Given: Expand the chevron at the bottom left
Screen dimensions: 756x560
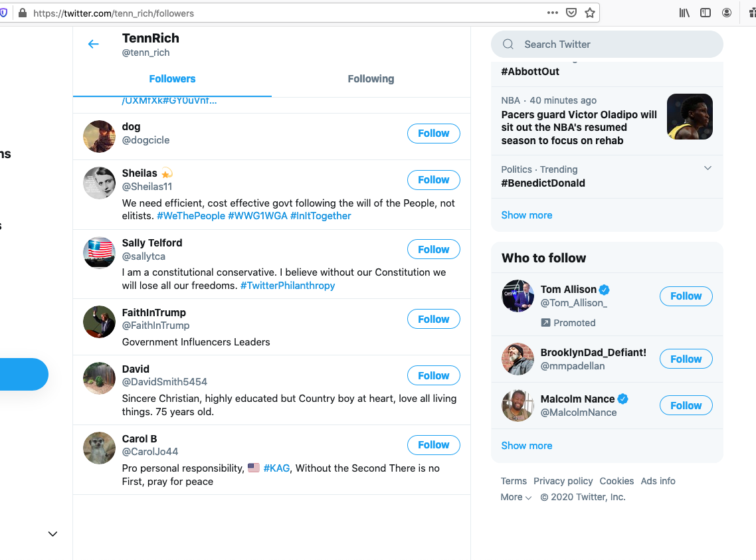Looking at the screenshot, I should point(53,534).
